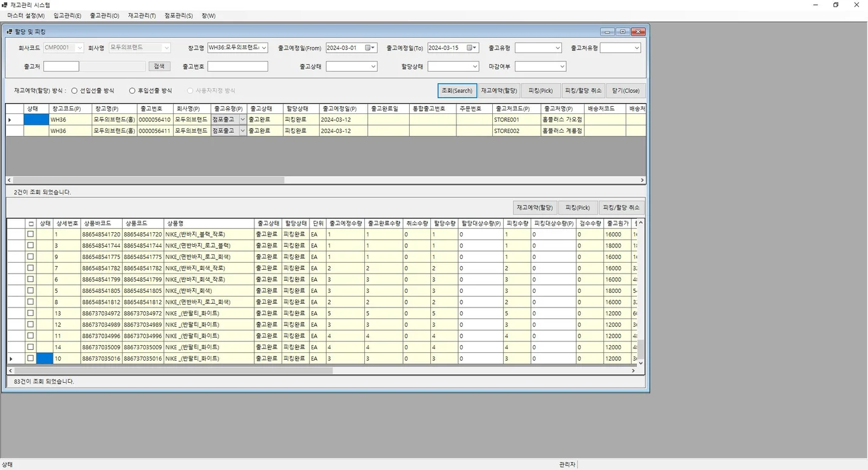Viewport: 868px width, 470px height.
Task: Click the 출고예정수량 column header in detail grid
Action: (345, 224)
